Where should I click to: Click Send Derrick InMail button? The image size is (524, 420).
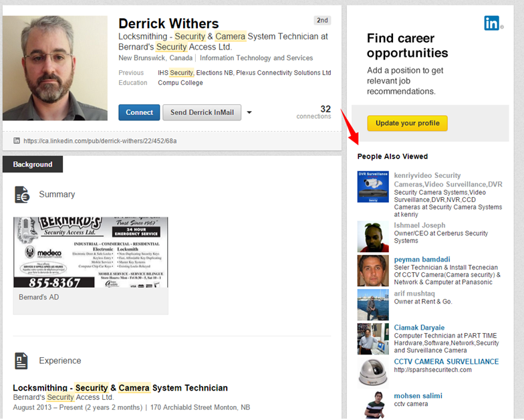(x=202, y=112)
